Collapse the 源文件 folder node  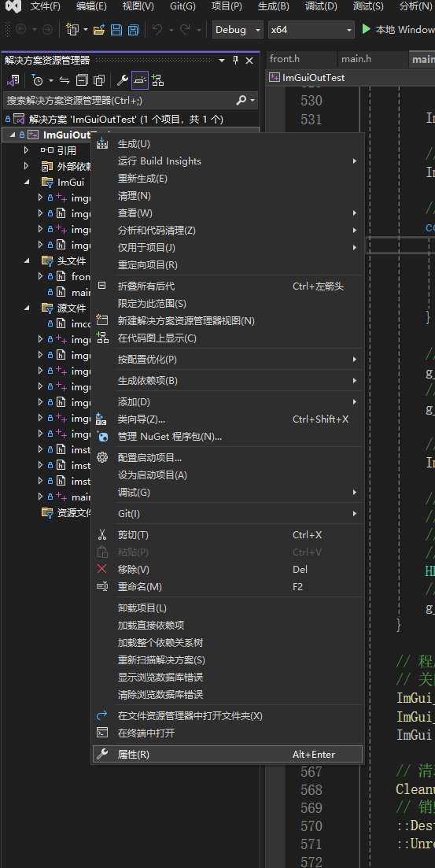(x=27, y=308)
